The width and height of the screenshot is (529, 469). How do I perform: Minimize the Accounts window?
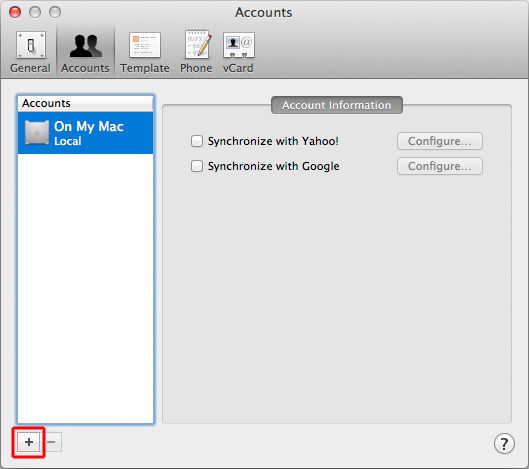click(35, 12)
